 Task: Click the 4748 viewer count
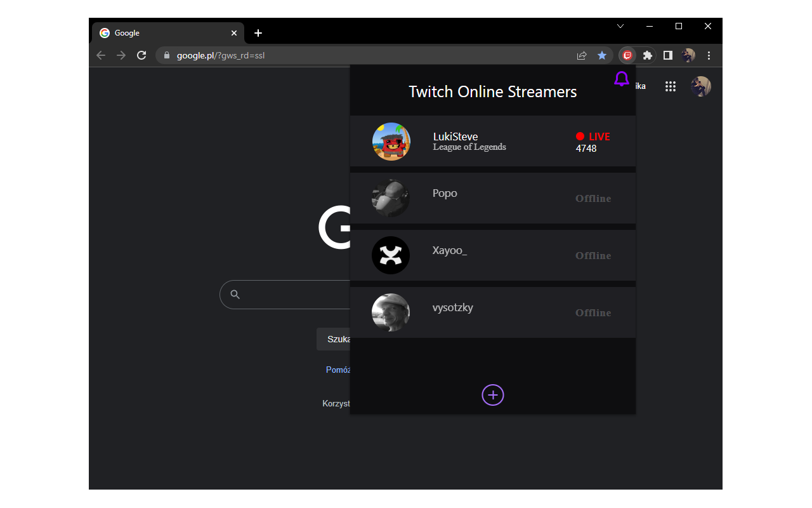[x=586, y=149]
